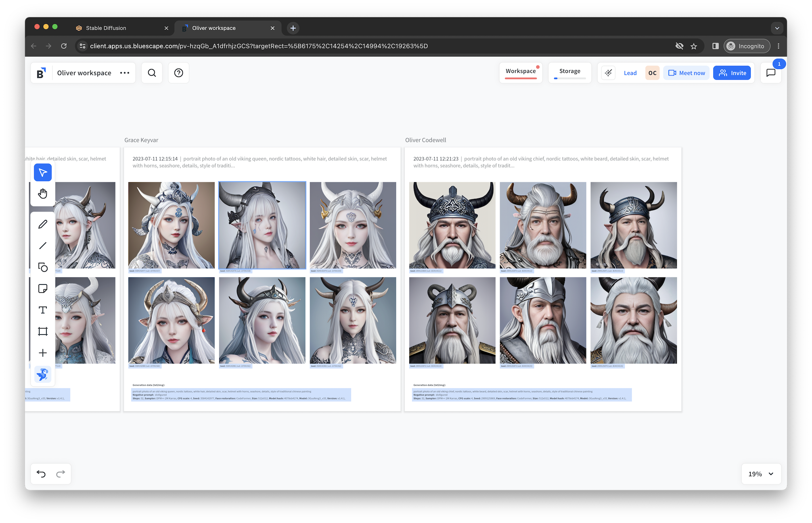Open the help question-mark menu
The image size is (812, 523).
coord(178,73)
